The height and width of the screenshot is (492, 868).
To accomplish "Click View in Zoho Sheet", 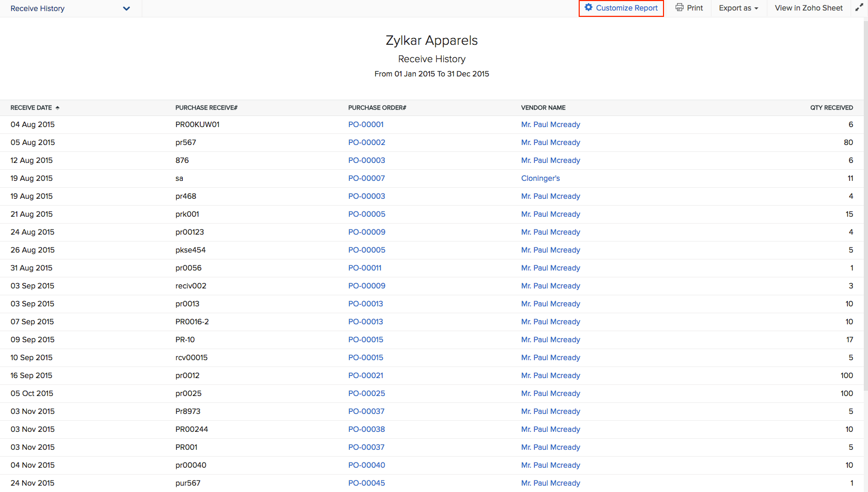I will click(808, 8).
